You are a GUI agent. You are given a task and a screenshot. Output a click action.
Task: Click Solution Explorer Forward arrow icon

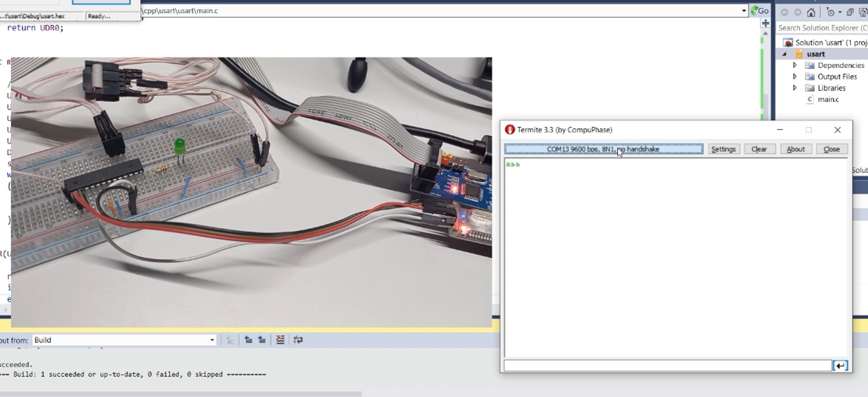click(797, 12)
